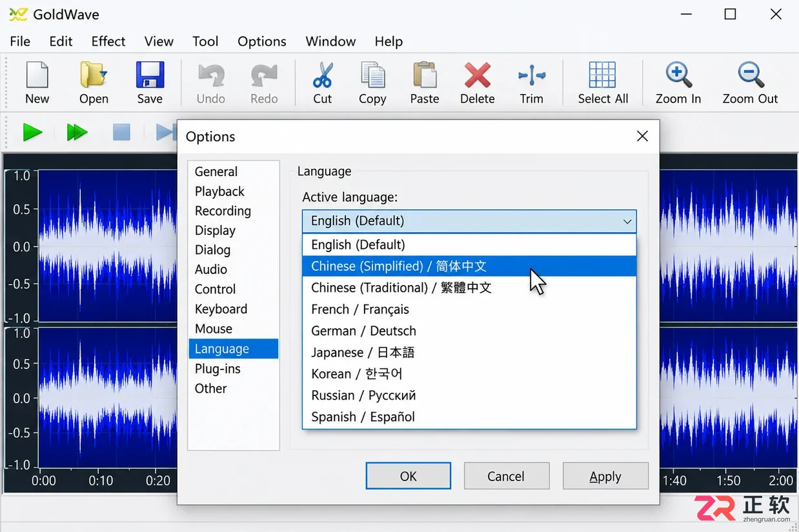Click the New file toolbar icon
The image size is (799, 532).
(37, 75)
